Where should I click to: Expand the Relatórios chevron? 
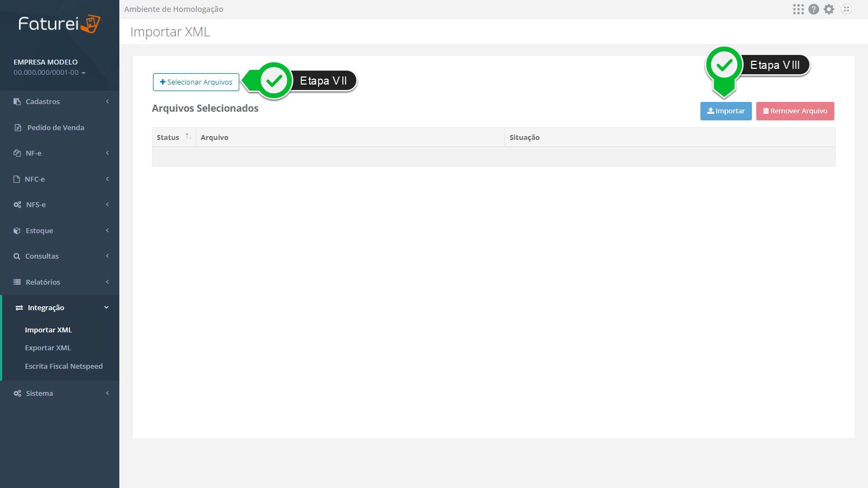click(107, 282)
